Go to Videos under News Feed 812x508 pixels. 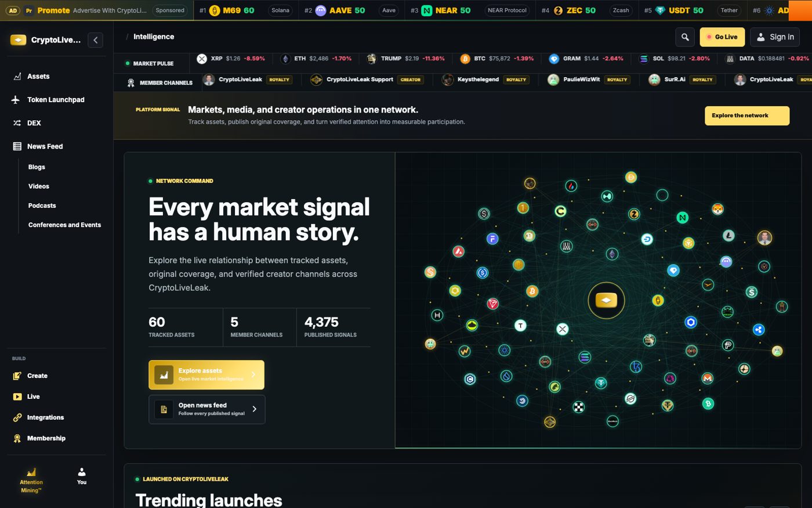pos(39,186)
